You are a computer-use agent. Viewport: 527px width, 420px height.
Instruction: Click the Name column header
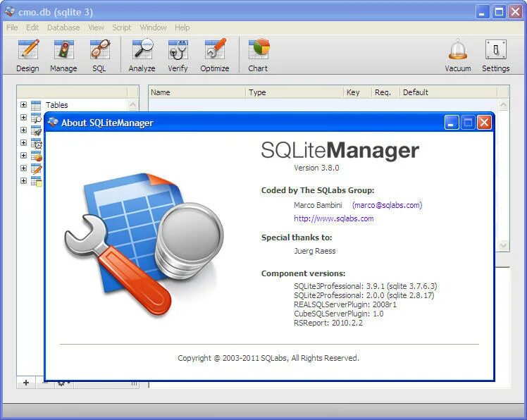197,92
